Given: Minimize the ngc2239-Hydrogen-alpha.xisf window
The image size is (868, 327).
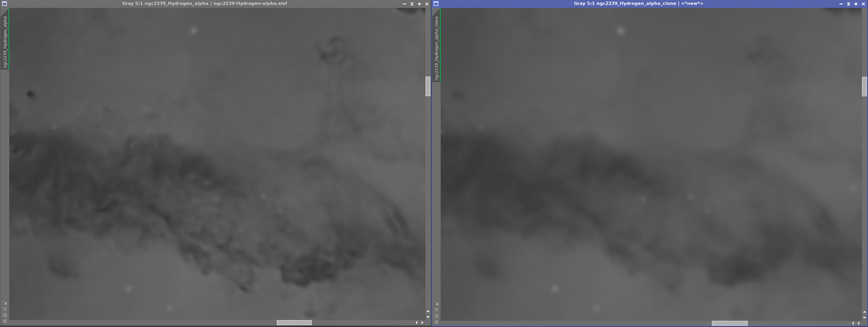Looking at the screenshot, I should (405, 4).
